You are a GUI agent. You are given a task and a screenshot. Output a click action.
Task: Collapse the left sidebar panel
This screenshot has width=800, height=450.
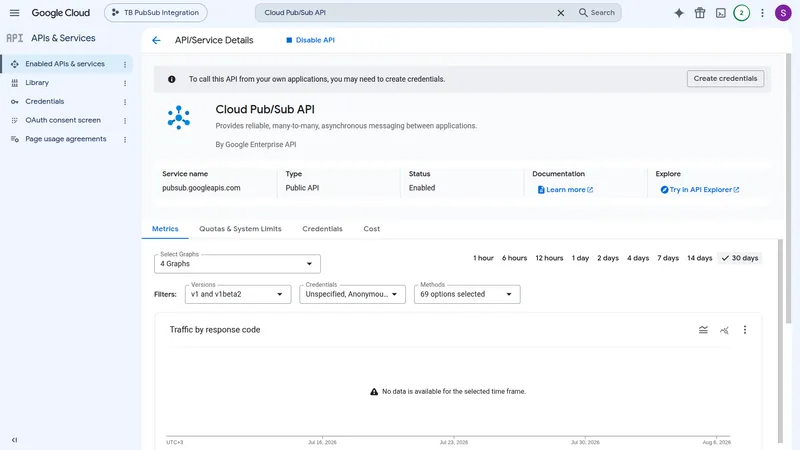coord(14,440)
